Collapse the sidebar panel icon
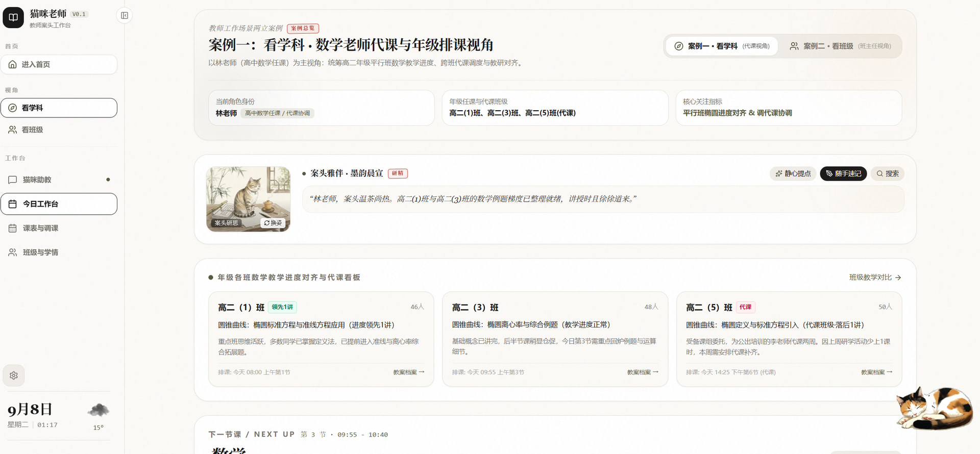 click(125, 15)
